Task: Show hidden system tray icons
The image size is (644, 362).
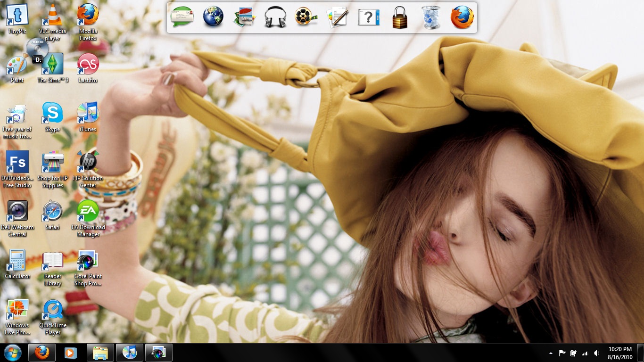Action: point(551,353)
